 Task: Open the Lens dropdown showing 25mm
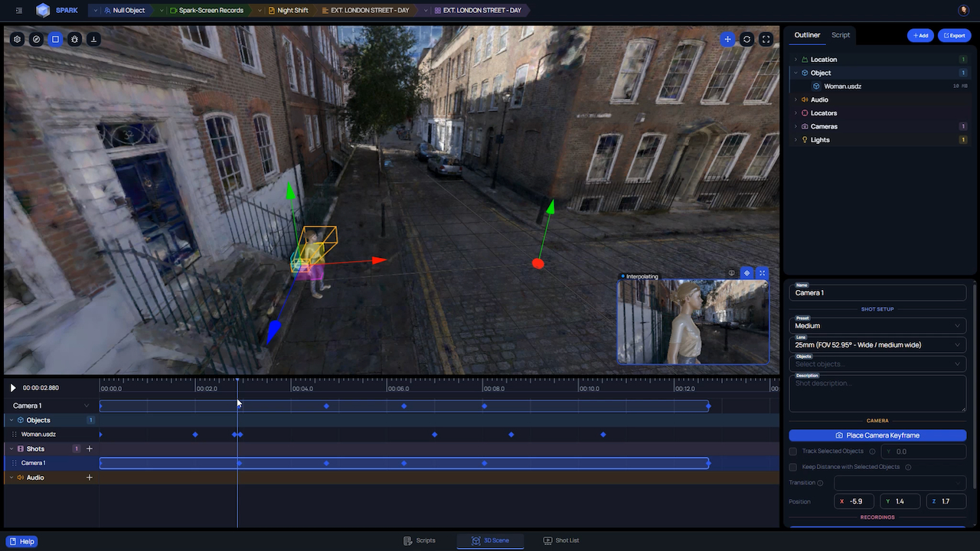(877, 345)
